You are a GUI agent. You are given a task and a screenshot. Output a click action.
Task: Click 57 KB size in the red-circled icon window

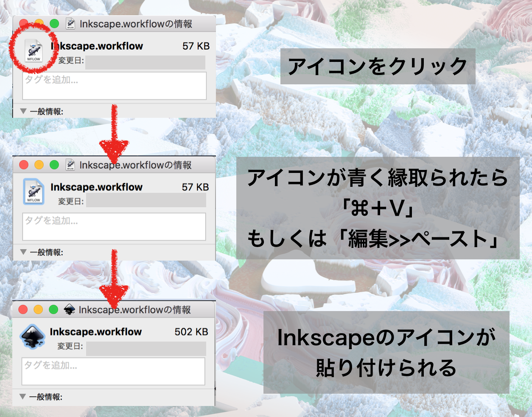coord(196,46)
